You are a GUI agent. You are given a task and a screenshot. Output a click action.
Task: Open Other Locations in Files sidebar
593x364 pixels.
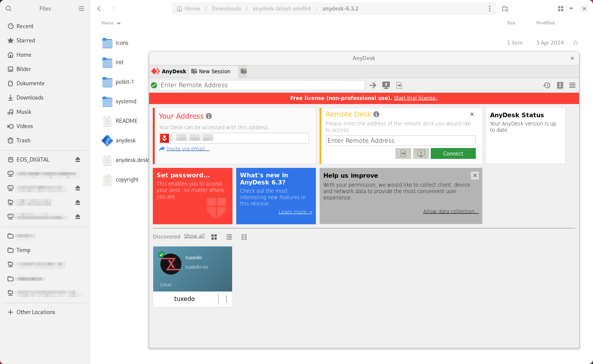pyautogui.click(x=45, y=312)
